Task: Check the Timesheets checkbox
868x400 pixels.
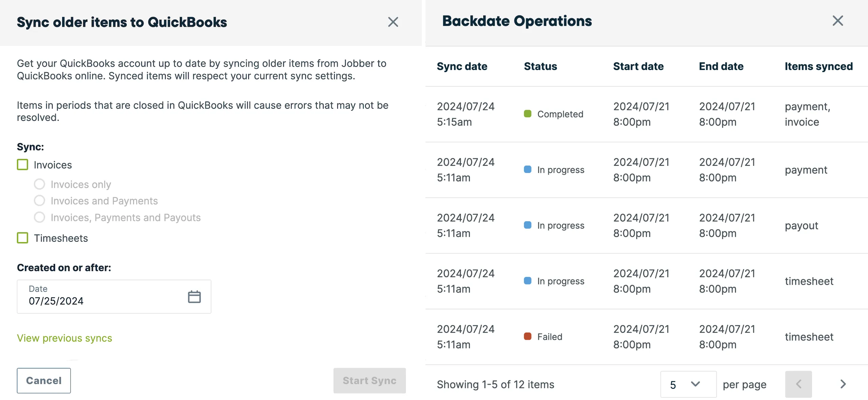Action: tap(23, 238)
